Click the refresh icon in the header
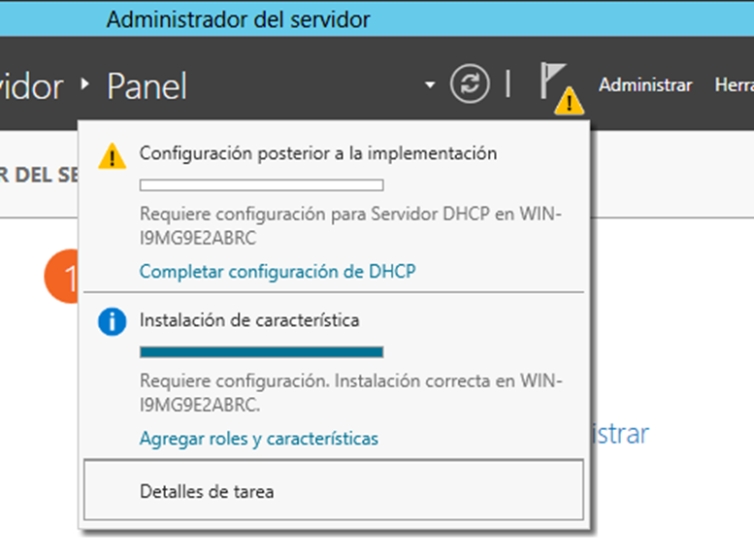 tap(470, 84)
